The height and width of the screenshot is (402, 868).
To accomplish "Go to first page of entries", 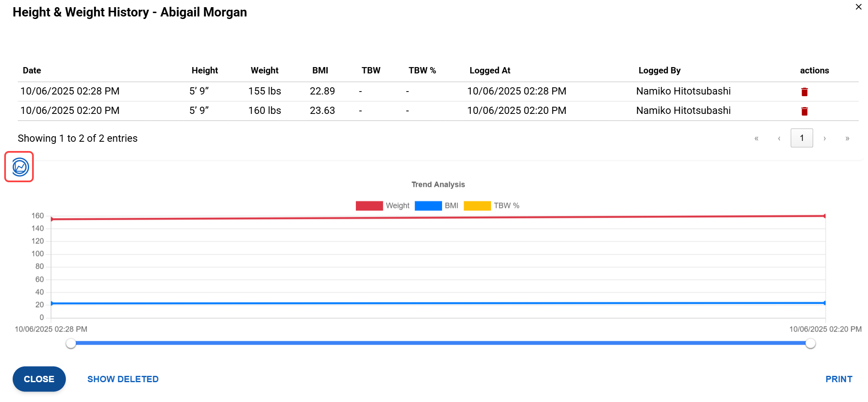I will point(756,138).
